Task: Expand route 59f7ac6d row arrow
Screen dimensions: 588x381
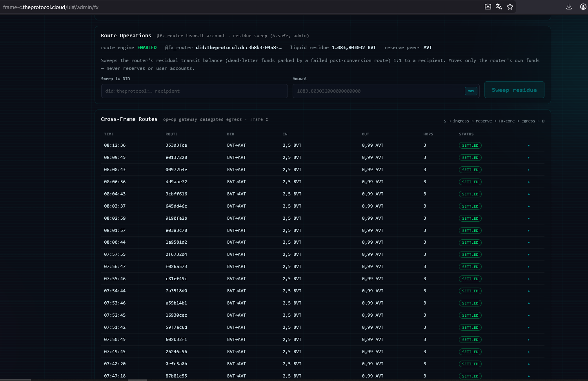Action: 529,328
